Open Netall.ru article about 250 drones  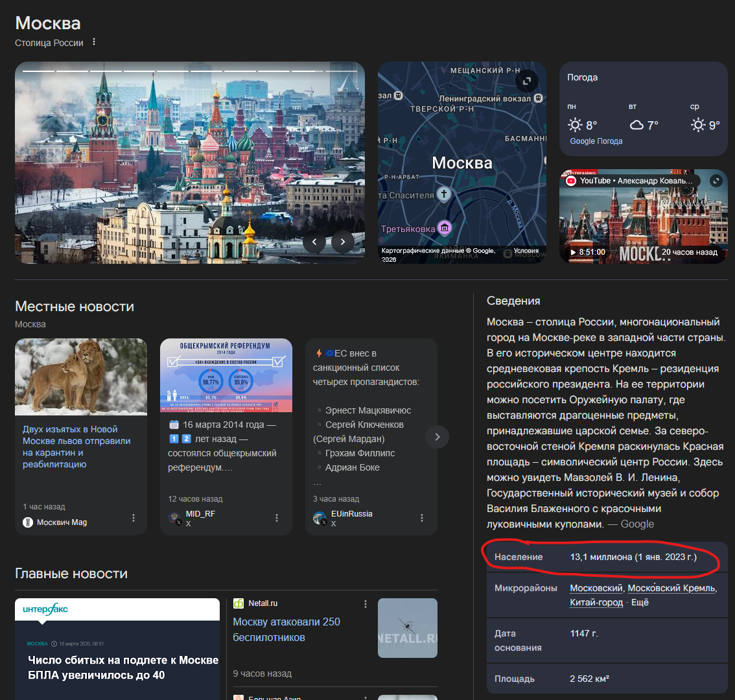tap(286, 629)
